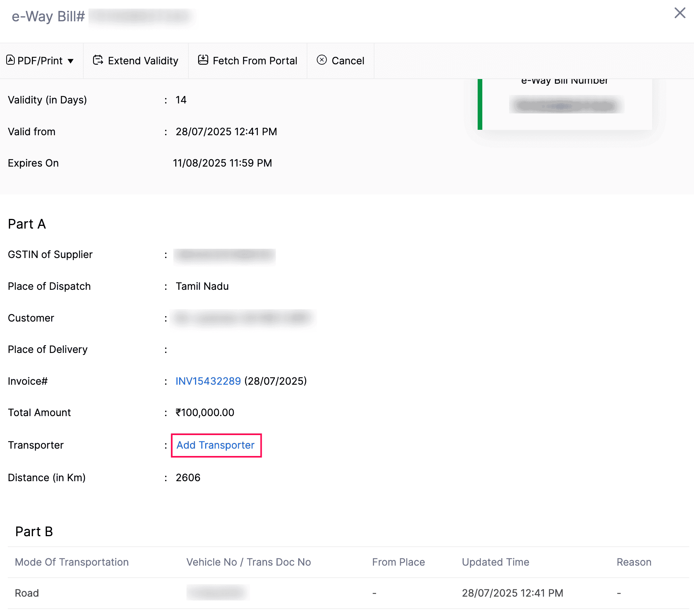Click the From Place column header

398,562
